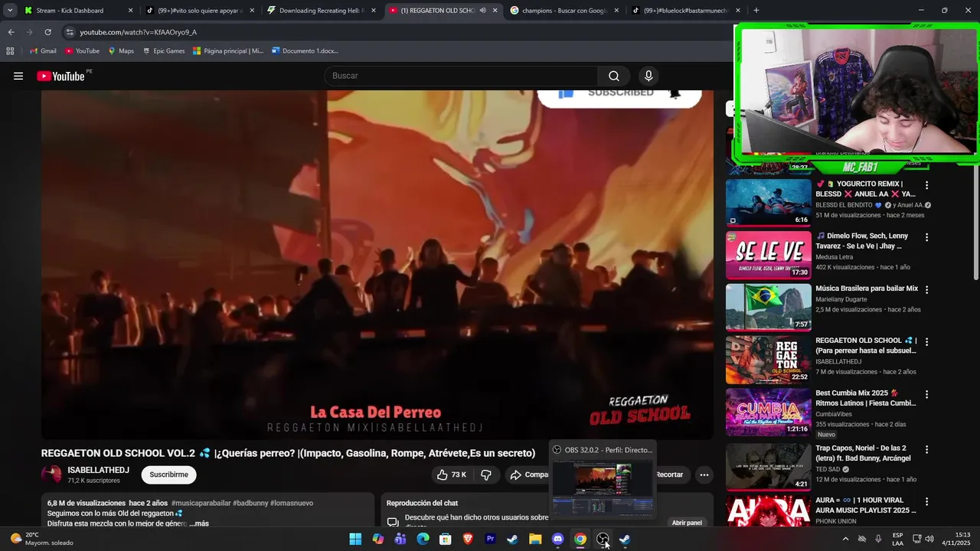Open Premiere Pro from the taskbar
Screen dimensions: 980x551
[x=490, y=540]
